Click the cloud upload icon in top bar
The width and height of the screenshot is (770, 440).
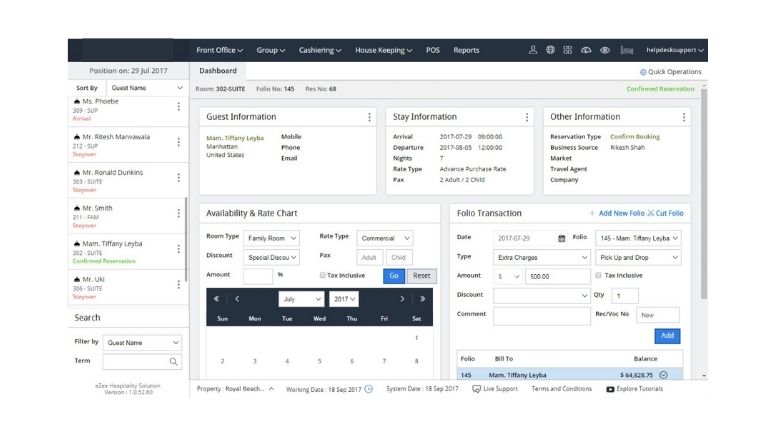tap(586, 50)
